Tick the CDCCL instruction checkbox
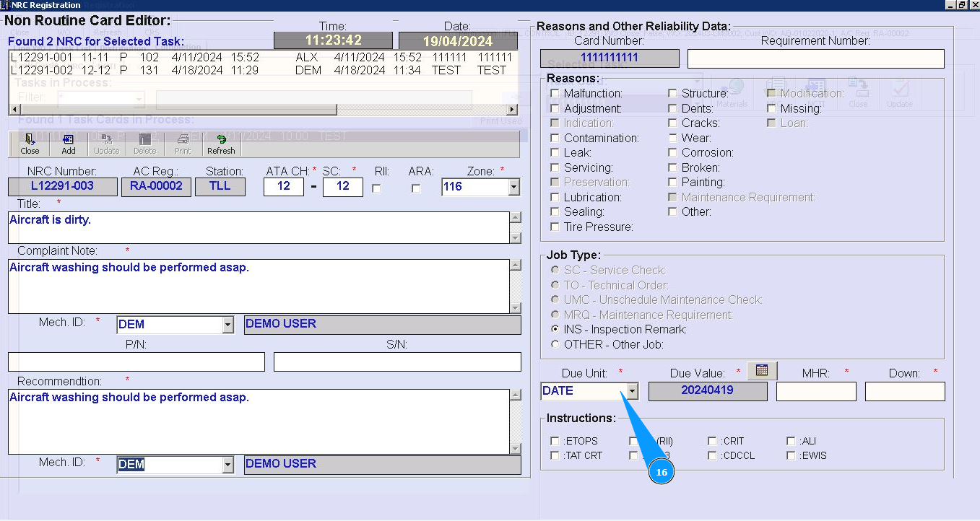 [x=712, y=455]
